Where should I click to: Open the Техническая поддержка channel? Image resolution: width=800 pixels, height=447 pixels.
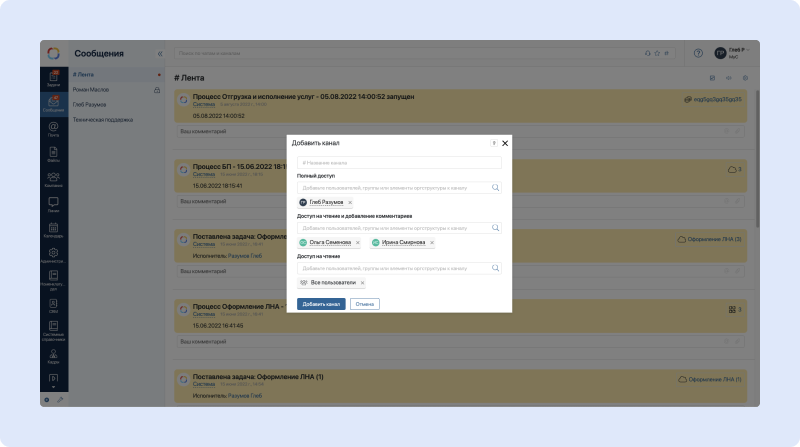point(102,119)
